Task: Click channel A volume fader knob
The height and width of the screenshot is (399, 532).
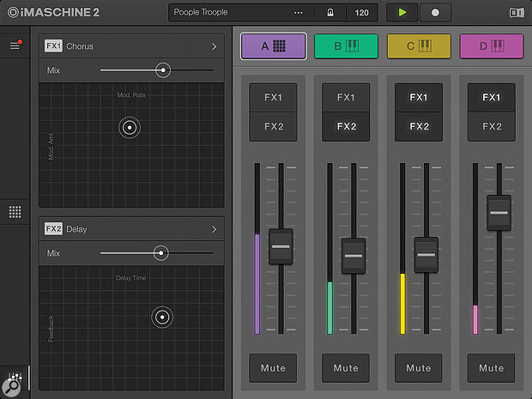Action: (x=281, y=246)
